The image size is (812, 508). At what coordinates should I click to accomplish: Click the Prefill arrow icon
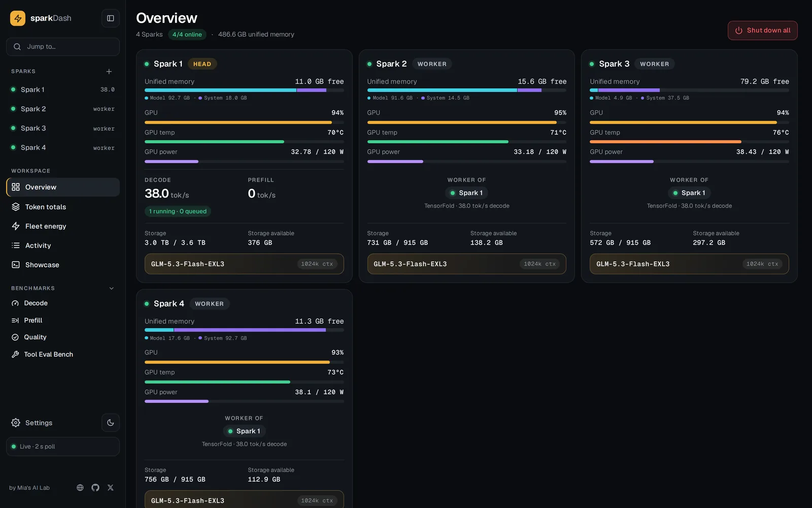(x=15, y=321)
